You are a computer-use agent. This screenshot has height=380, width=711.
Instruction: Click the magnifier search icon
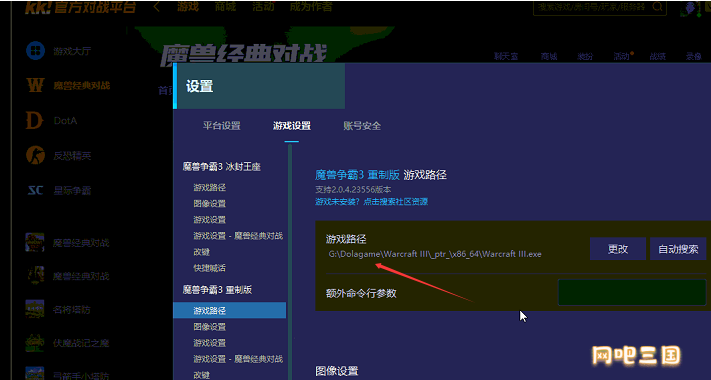click(657, 7)
